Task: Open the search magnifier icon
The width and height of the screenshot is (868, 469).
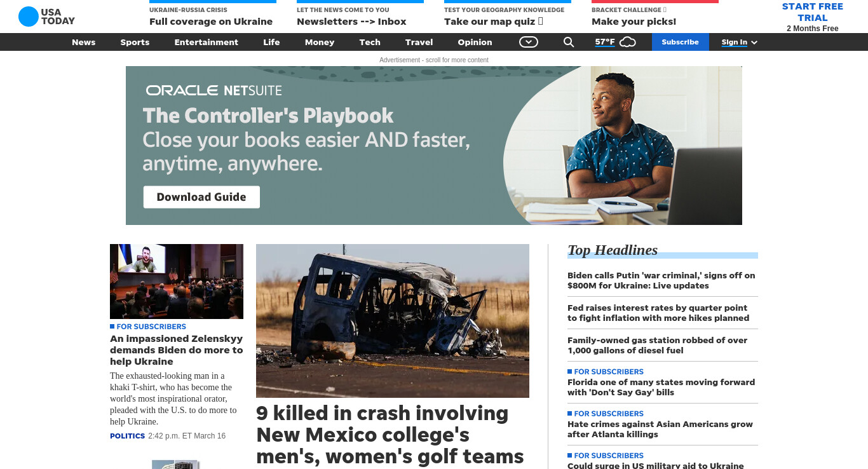Action: (569, 42)
